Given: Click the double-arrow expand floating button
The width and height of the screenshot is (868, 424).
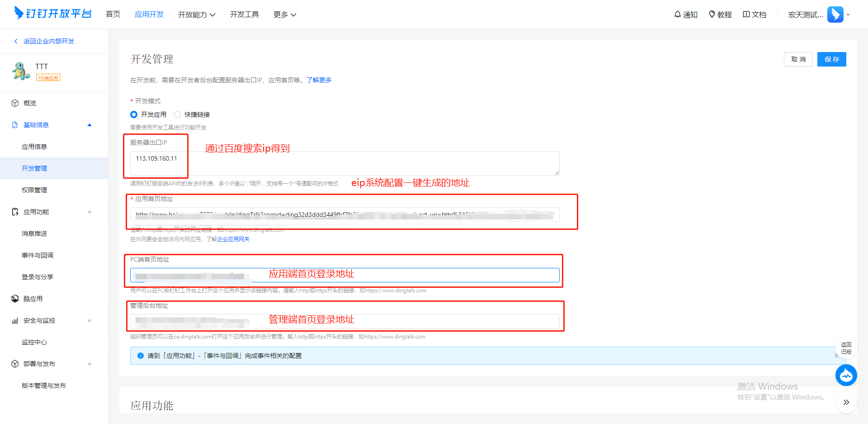Looking at the screenshot, I should click(846, 402).
